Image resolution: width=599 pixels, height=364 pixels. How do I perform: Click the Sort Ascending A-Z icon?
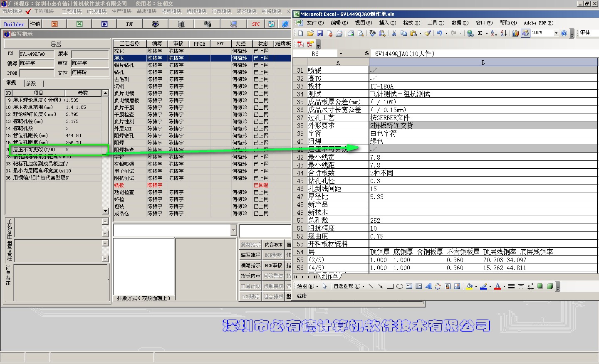click(494, 33)
